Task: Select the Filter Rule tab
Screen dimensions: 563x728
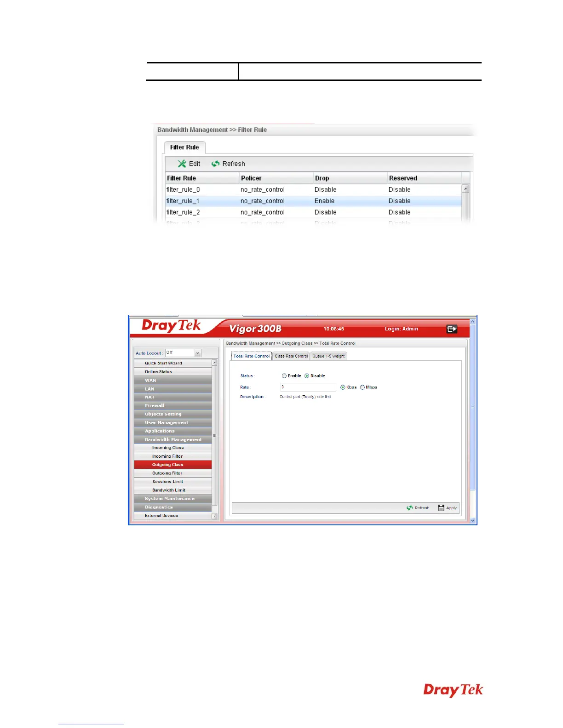Action: (184, 148)
